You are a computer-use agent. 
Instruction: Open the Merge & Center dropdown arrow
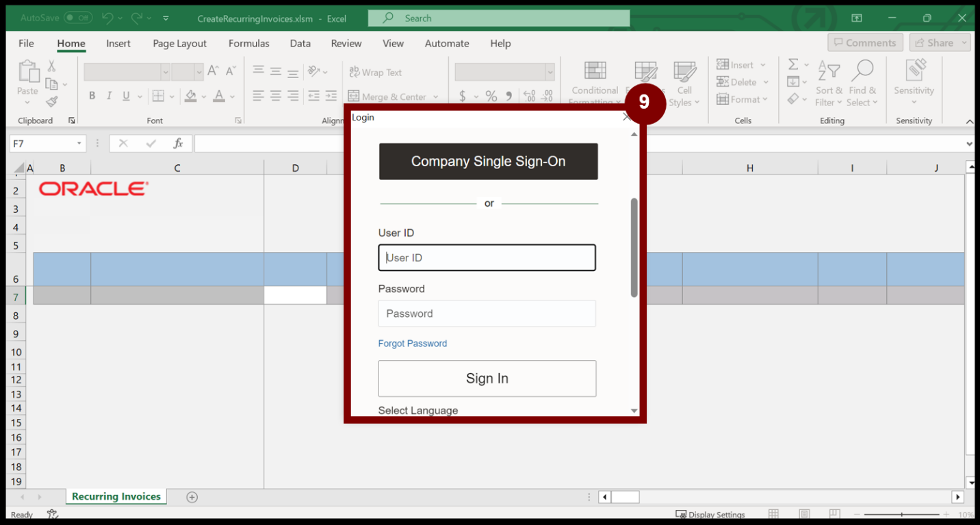(x=436, y=97)
